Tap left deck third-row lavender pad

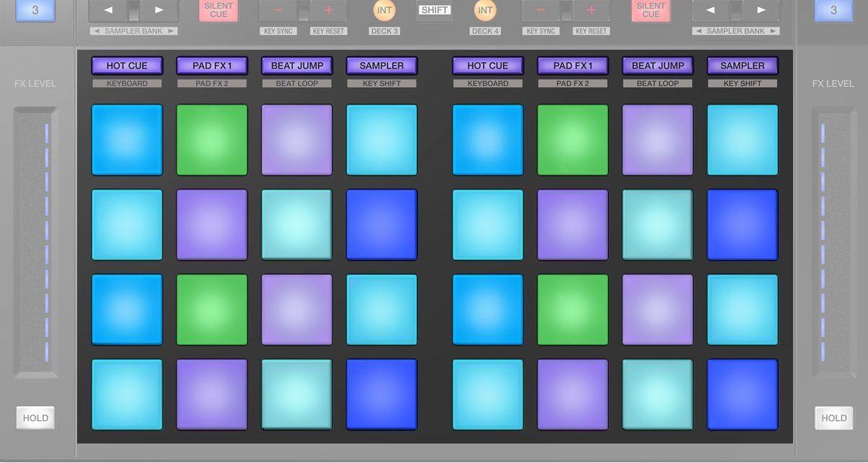tap(297, 310)
